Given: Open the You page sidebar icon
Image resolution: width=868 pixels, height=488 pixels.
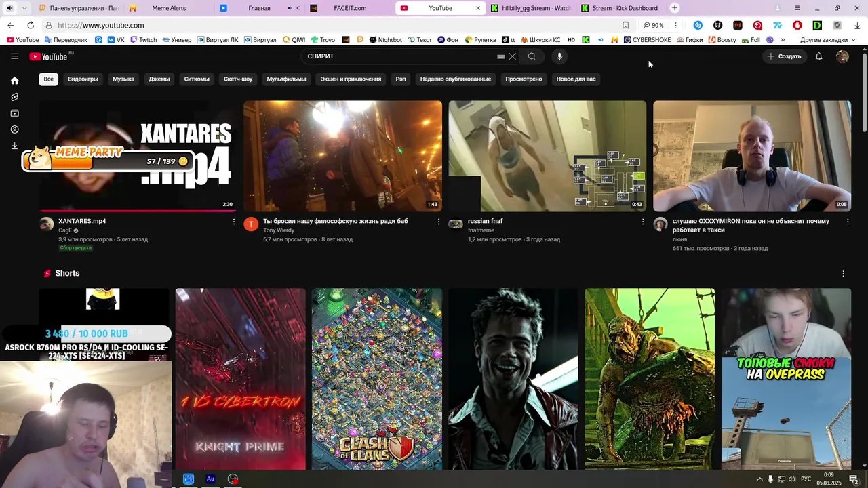Looking at the screenshot, I should [x=14, y=129].
